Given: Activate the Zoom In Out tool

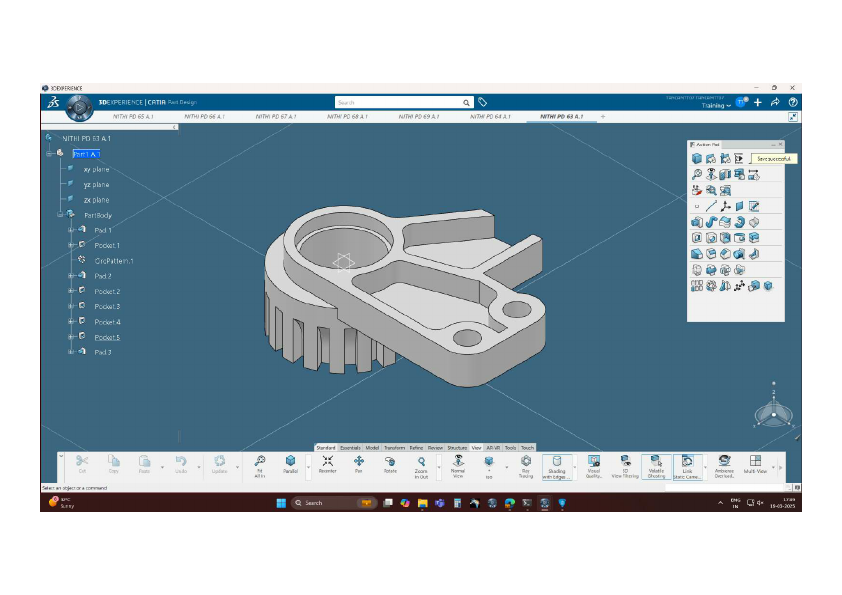Looking at the screenshot, I should pos(420,464).
